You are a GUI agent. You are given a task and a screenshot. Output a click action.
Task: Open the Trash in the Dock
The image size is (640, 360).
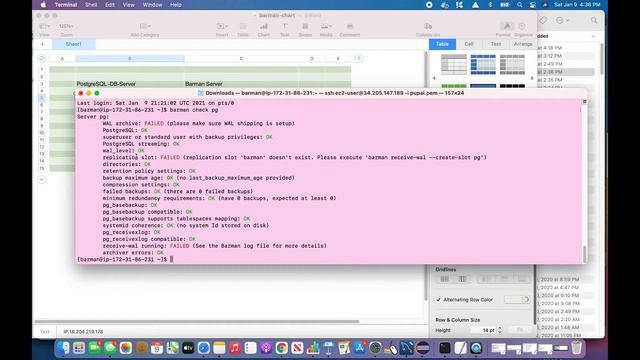tap(576, 348)
